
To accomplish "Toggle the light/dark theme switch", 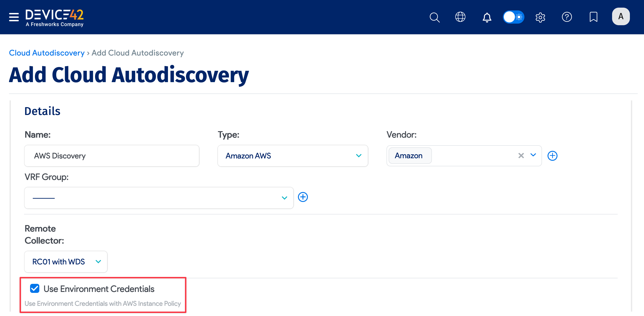I will [513, 17].
